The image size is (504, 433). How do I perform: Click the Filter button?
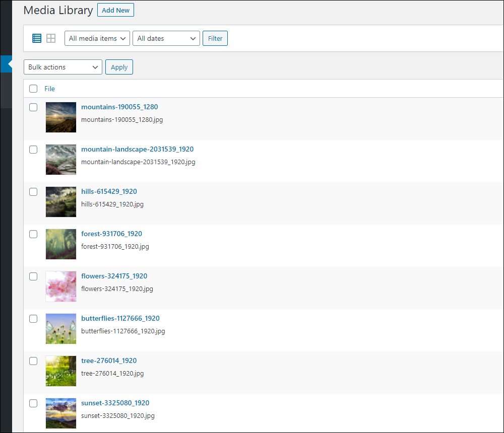215,38
